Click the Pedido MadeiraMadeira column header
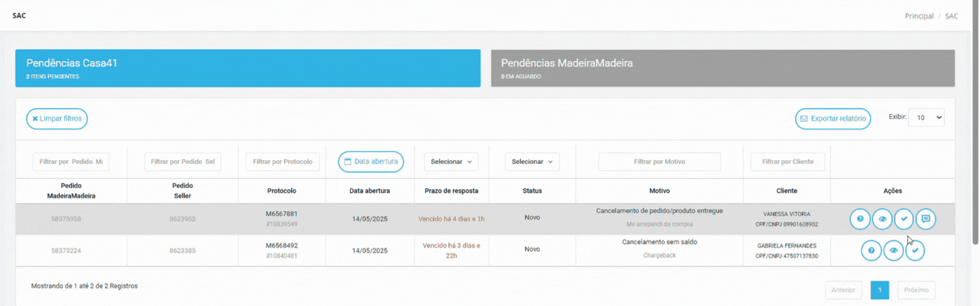Viewport: 980px width, 306px height. [x=71, y=191]
